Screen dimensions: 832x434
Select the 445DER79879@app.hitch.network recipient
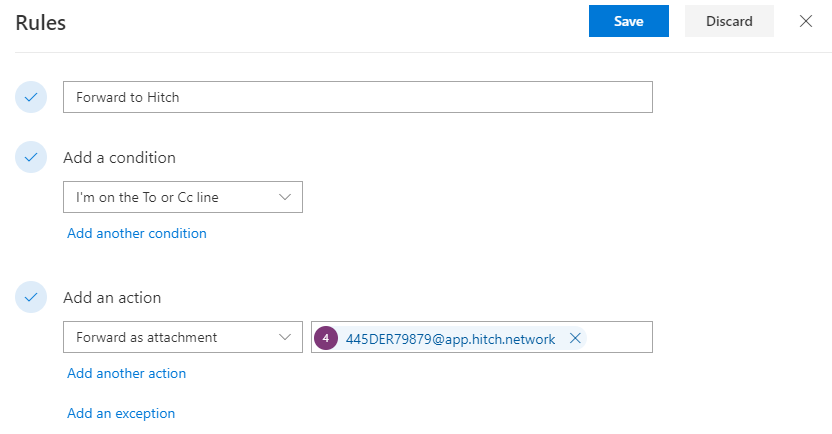point(450,338)
